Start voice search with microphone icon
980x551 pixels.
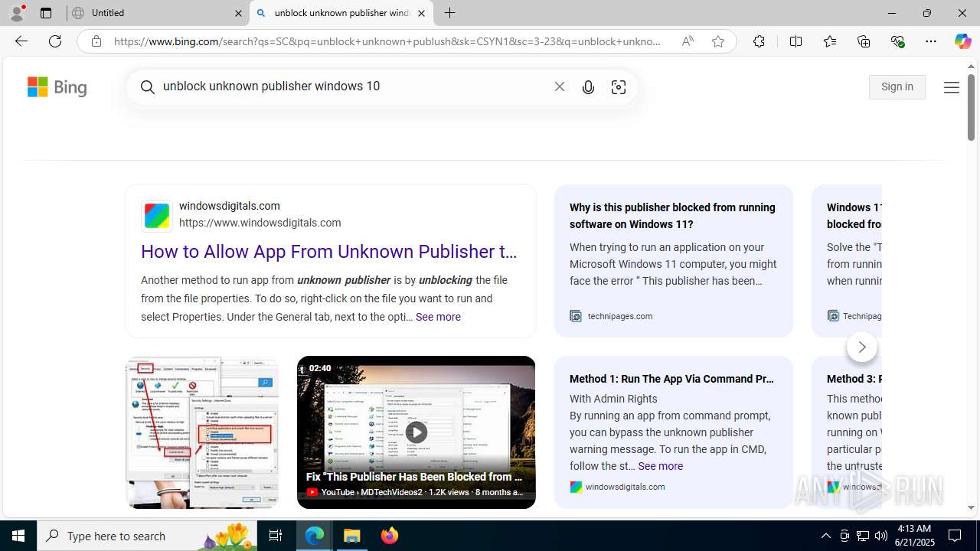588,87
